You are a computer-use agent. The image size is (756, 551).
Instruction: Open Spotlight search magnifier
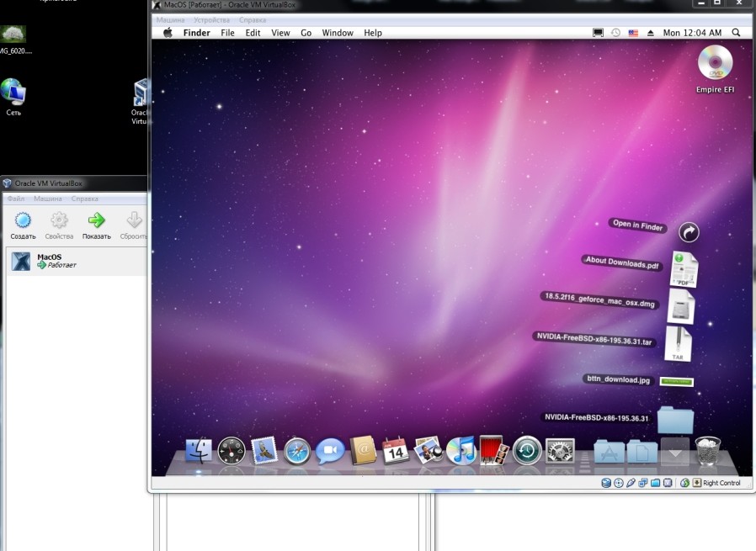click(736, 33)
